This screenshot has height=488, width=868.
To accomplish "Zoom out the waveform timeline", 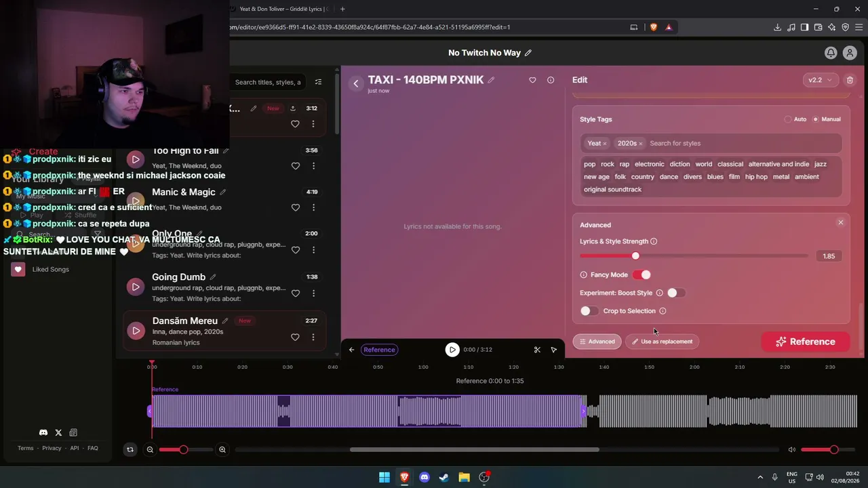I will coord(150,449).
